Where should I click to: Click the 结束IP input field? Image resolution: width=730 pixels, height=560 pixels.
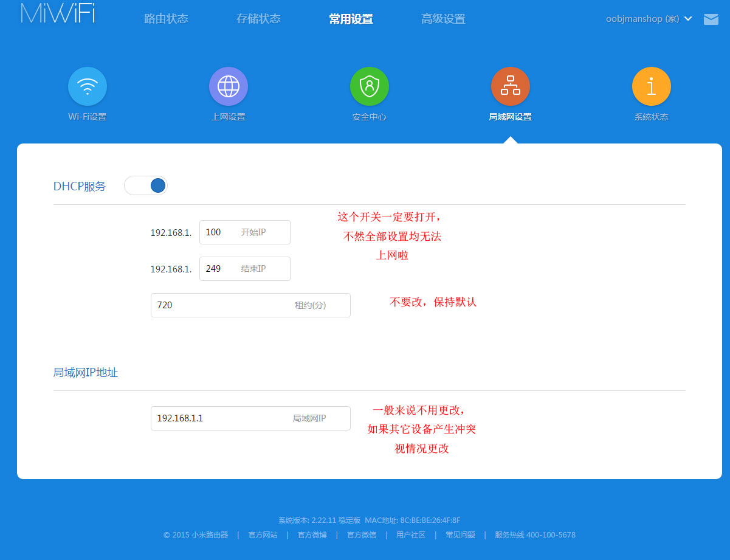point(245,269)
